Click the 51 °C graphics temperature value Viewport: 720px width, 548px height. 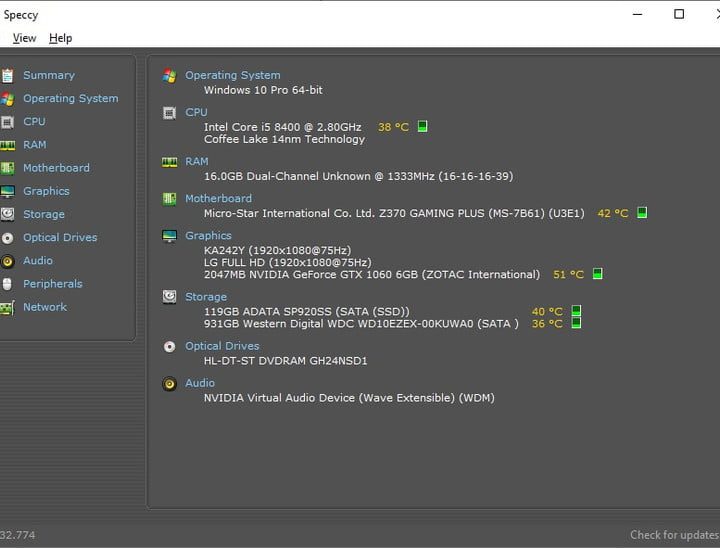[568, 275]
